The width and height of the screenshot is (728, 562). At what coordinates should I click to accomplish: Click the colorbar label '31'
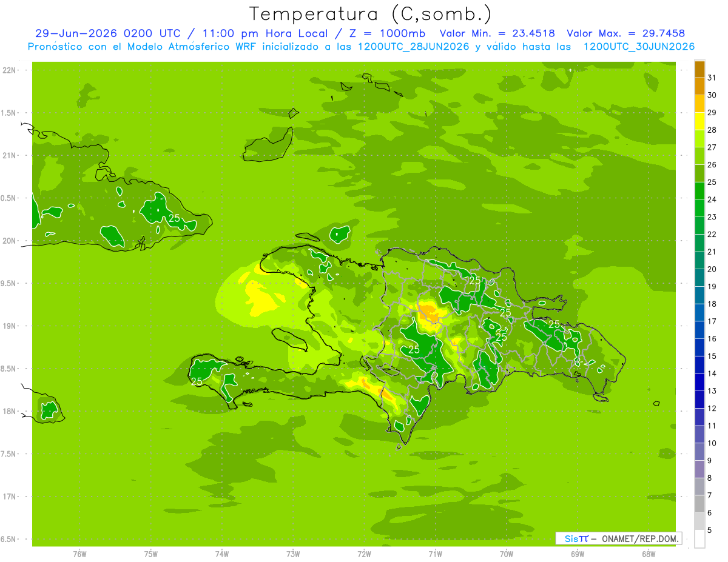712,77
